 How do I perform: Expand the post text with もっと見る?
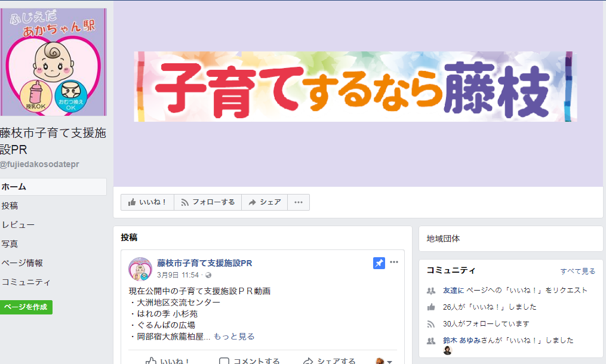click(x=234, y=337)
